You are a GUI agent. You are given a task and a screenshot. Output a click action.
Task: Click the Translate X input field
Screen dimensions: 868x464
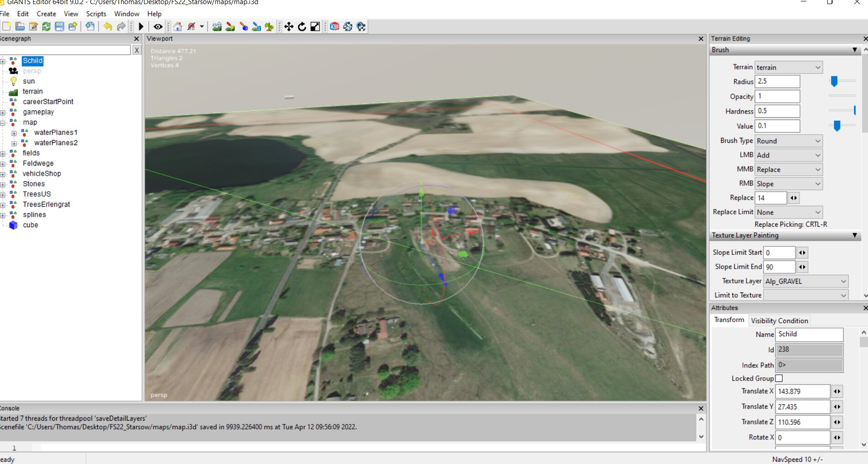[802, 391]
